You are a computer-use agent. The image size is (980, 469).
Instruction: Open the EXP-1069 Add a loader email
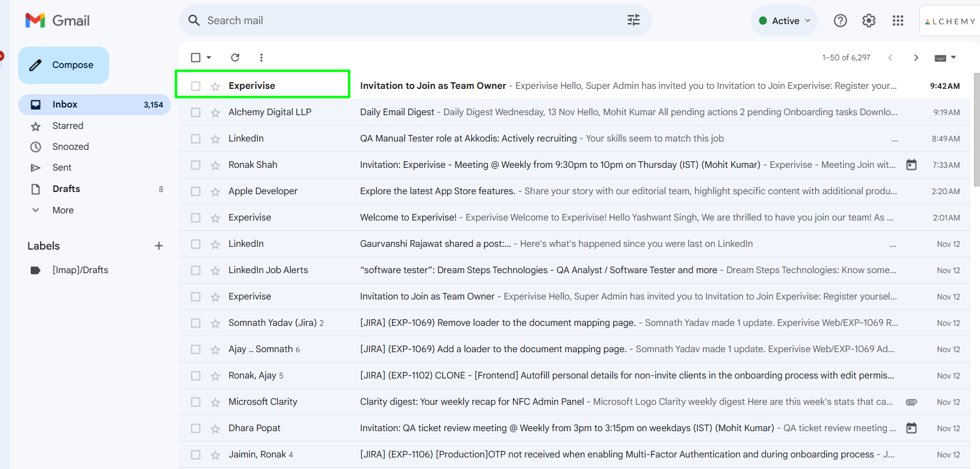click(x=574, y=349)
